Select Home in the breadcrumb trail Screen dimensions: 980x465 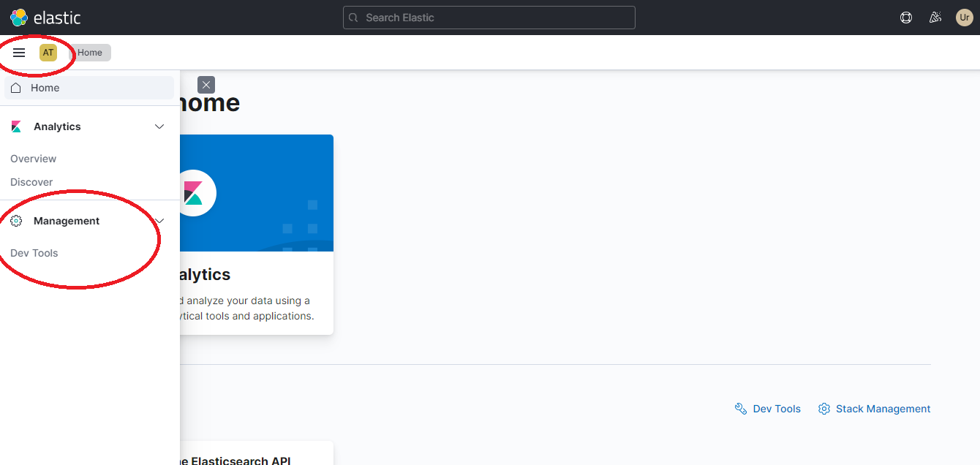pyautogui.click(x=91, y=52)
